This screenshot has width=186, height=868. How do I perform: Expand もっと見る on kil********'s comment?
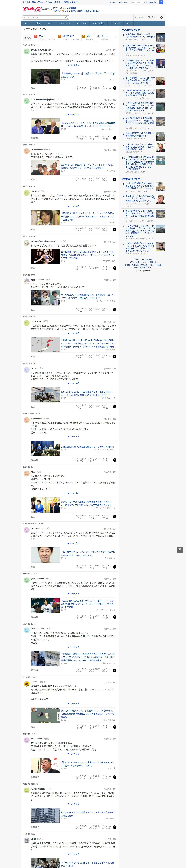click(x=73, y=754)
